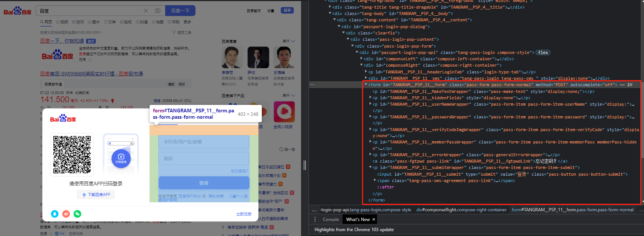Open the 隐私政策 link
The width and height of the screenshot is (644, 236).
[215, 196]
